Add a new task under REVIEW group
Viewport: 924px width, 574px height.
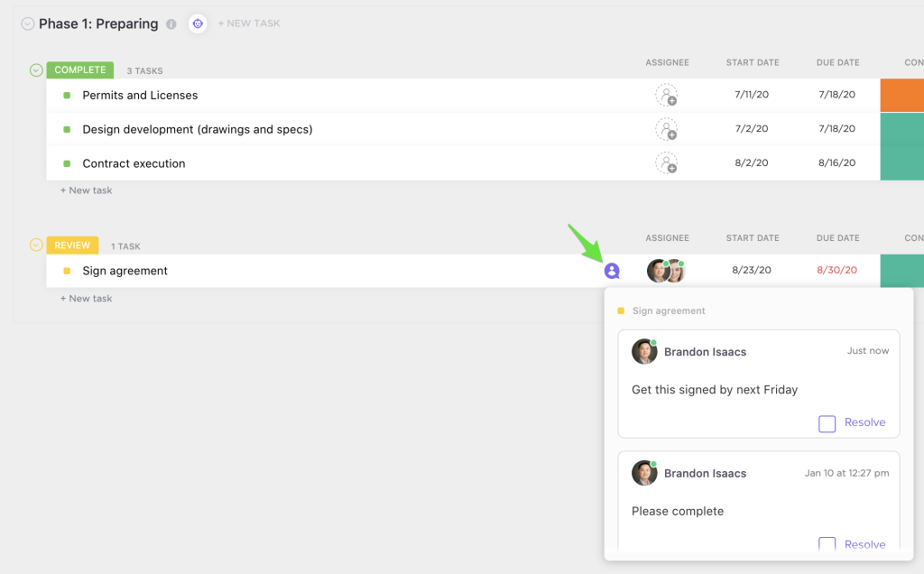click(86, 298)
